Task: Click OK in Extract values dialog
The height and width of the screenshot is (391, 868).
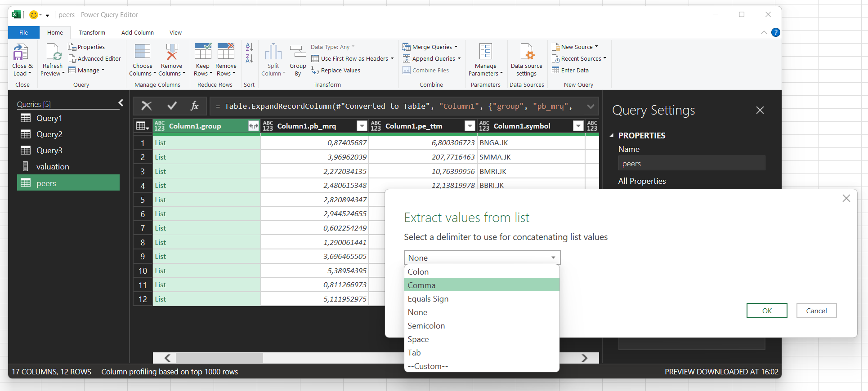Action: (x=766, y=311)
